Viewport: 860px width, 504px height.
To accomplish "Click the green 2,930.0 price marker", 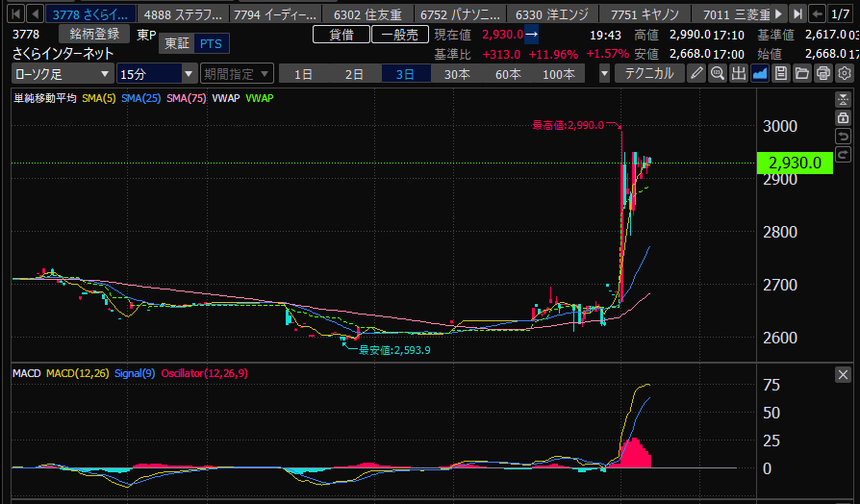I will 795,163.
